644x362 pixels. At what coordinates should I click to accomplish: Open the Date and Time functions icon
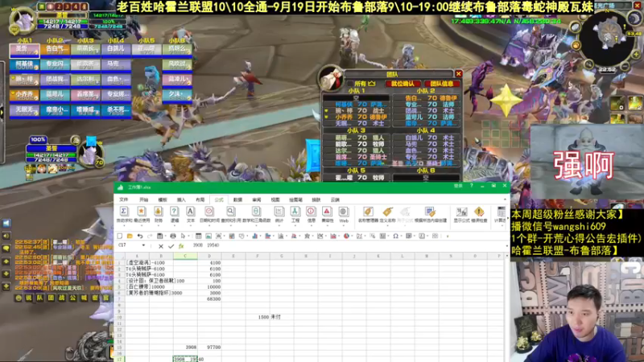[x=209, y=212]
